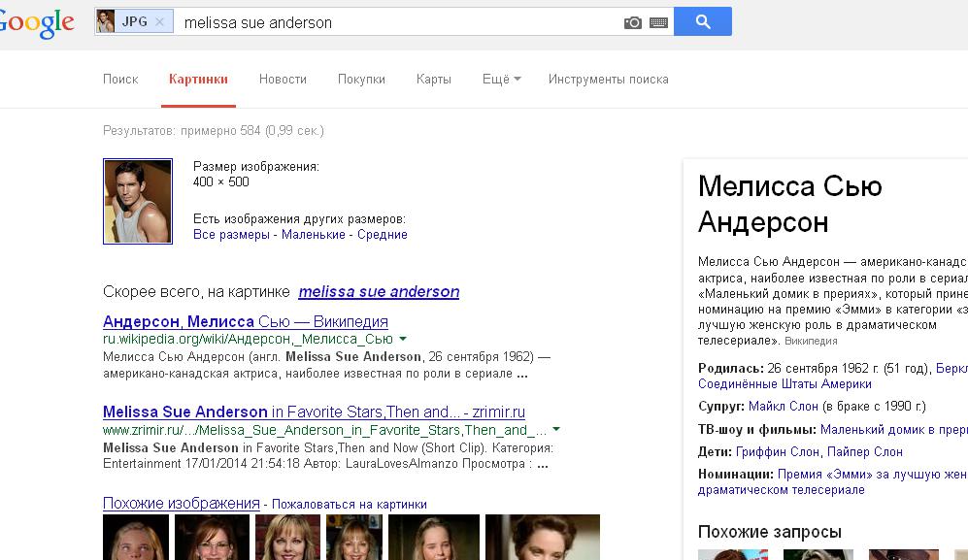Click the Гриффин Слон link
Image resolution: width=968 pixels, height=560 pixels.
778,452
